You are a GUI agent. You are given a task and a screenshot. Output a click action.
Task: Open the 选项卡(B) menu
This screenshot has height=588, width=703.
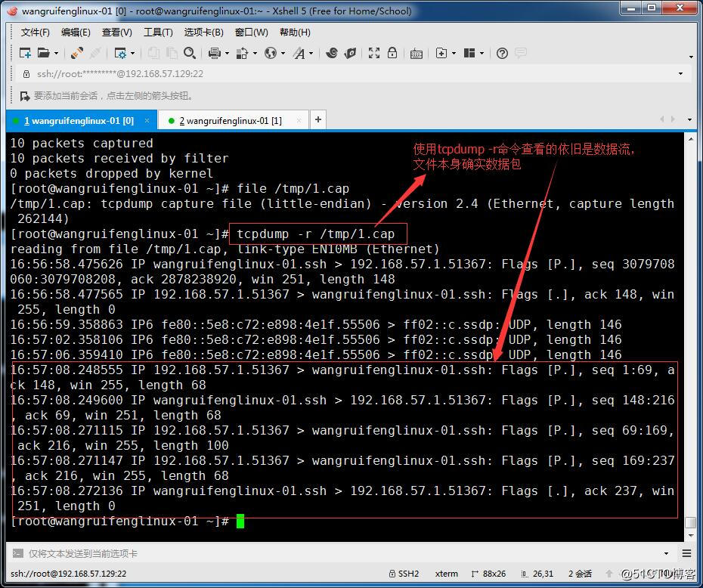click(x=203, y=32)
